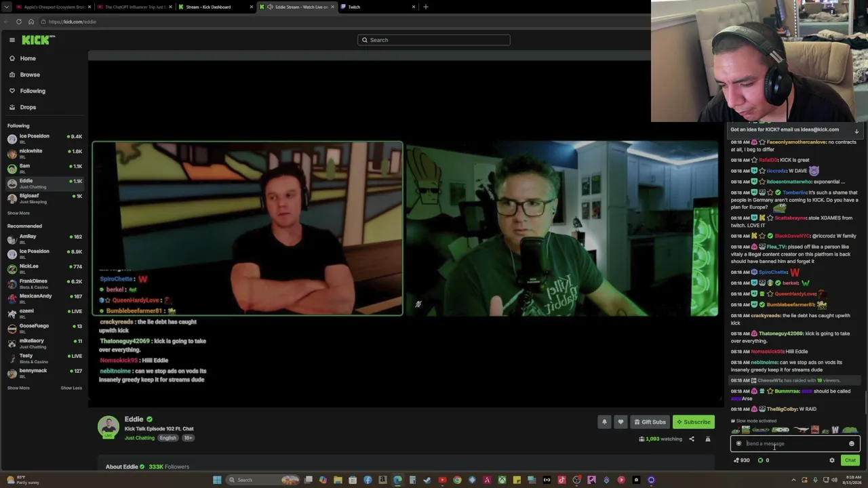
Task: Click the Kick logo
Action: [x=35, y=40]
